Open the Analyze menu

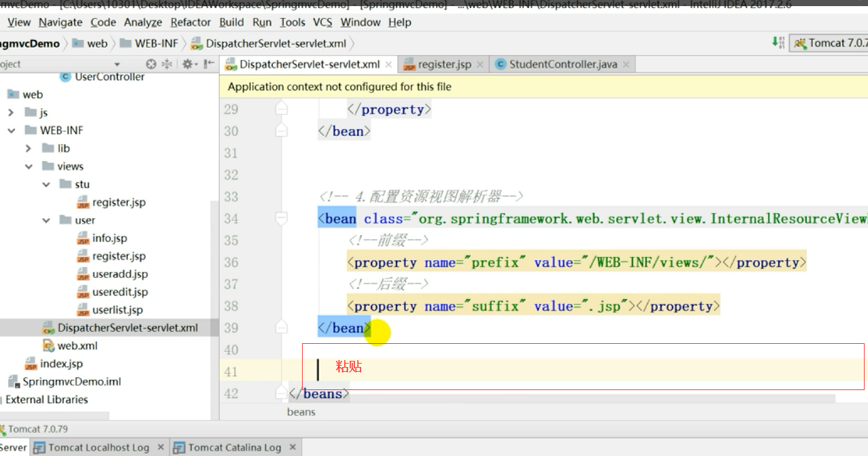point(144,22)
